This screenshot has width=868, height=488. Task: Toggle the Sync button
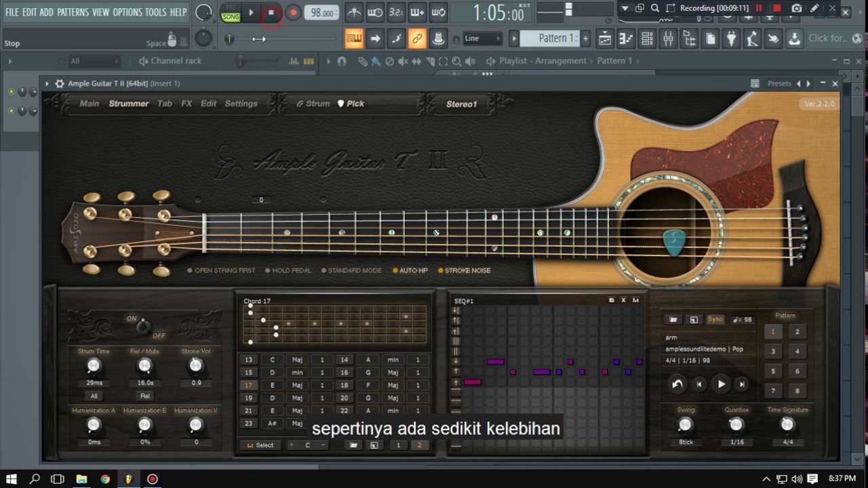[715, 319]
